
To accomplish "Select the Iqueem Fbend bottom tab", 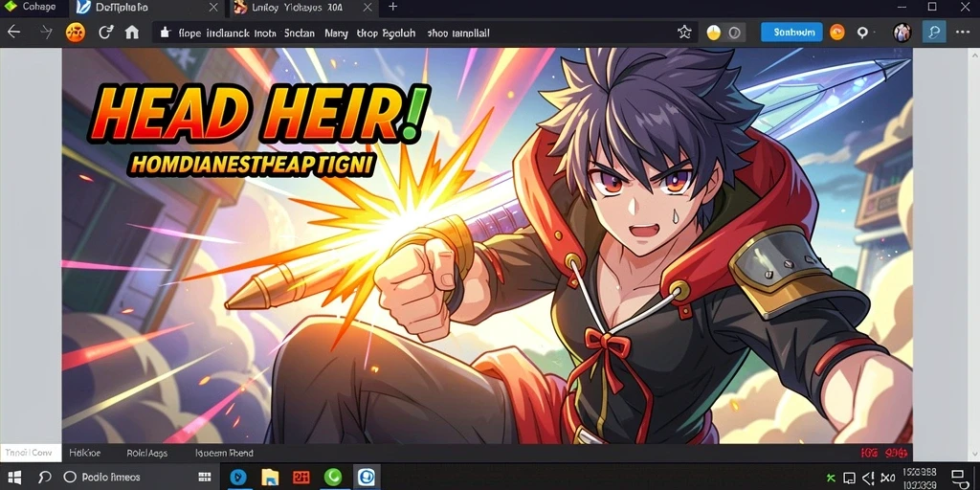I will point(224,453).
